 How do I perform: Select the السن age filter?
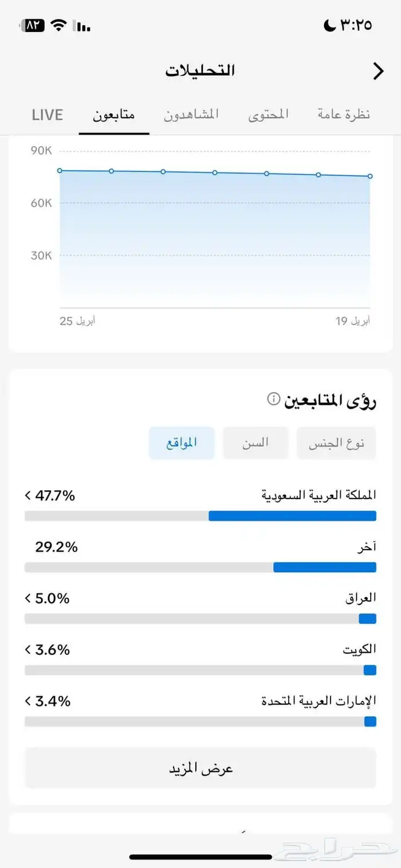[255, 443]
